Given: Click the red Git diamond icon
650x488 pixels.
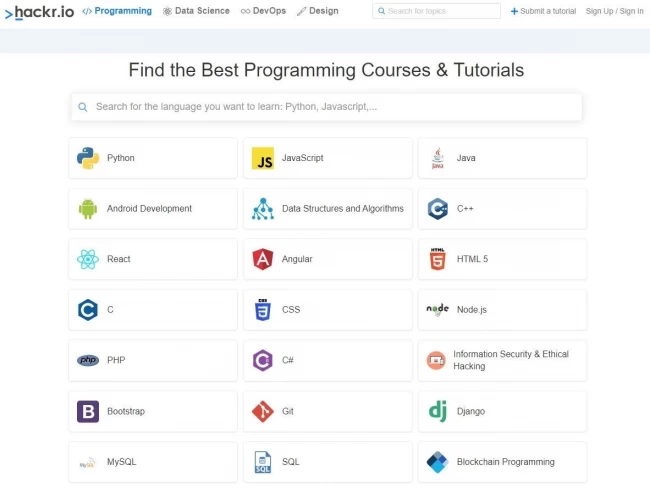Looking at the screenshot, I should coord(263,411).
